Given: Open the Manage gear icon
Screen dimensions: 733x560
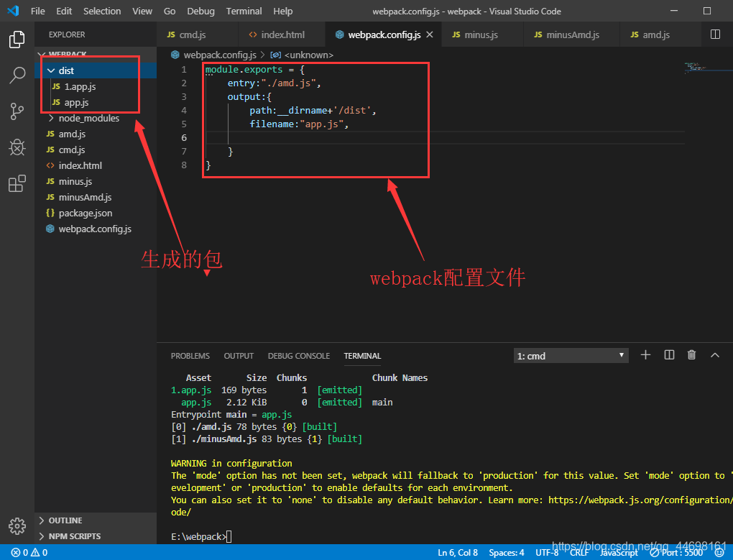Looking at the screenshot, I should [x=17, y=526].
